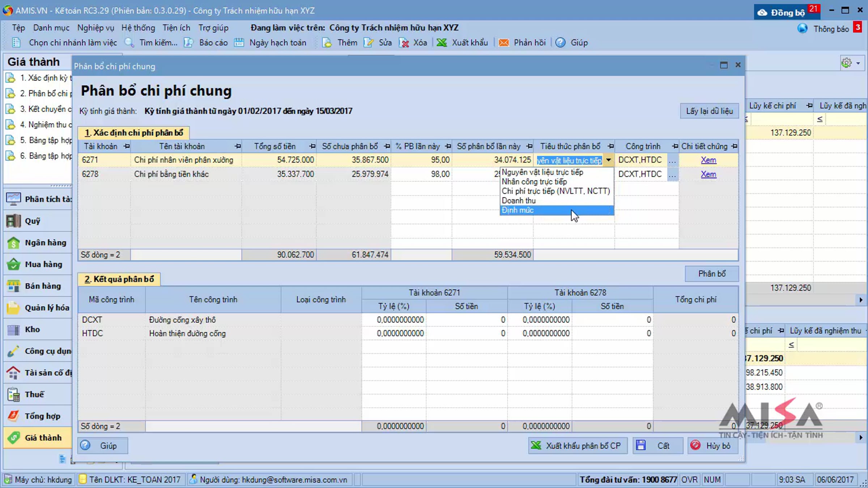The height and width of the screenshot is (488, 868).
Task: Click the Sửa edit icon
Action: [369, 43]
